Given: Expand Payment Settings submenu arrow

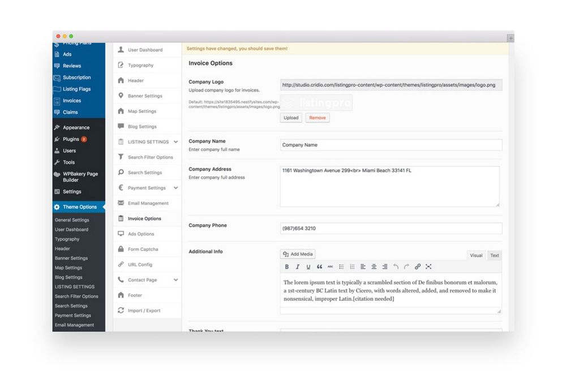Looking at the screenshot, I should pos(176,188).
